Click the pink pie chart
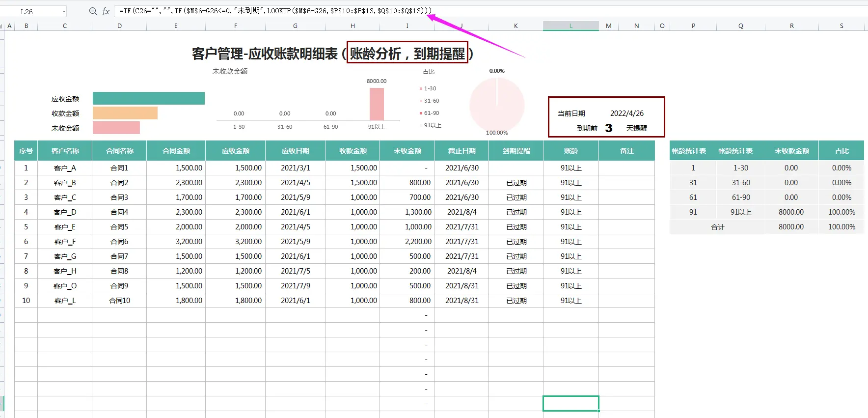Image resolution: width=868 pixels, height=418 pixels. 497,104
